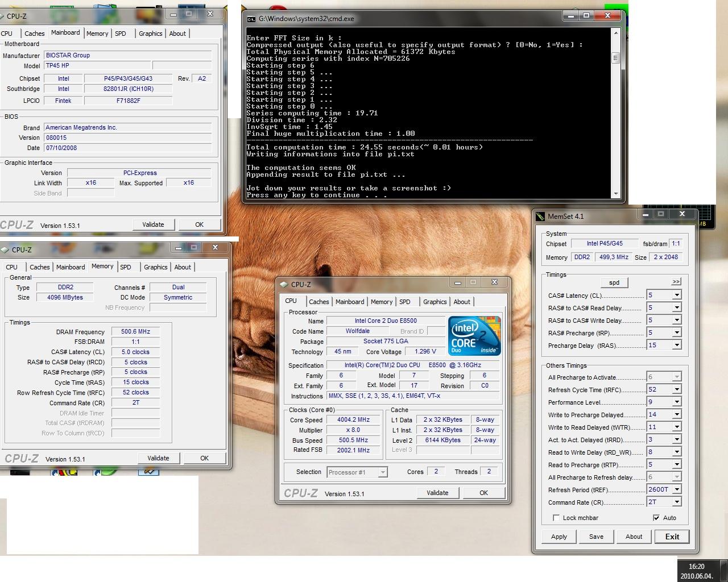Open the RAS# to CAS# Read Delay dropdown

[x=677, y=308]
